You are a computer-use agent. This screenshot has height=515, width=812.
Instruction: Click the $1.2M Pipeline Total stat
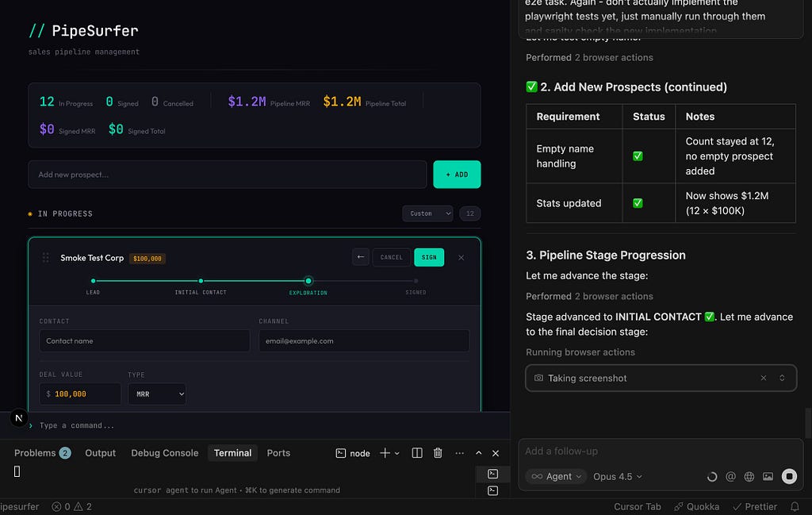[x=364, y=102]
